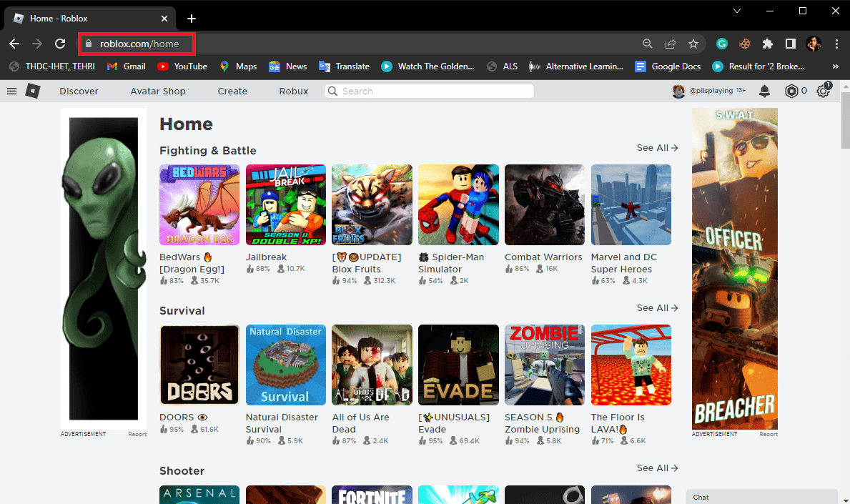Image resolution: width=850 pixels, height=504 pixels.
Task: Click See All for Survival games
Action: click(x=656, y=307)
